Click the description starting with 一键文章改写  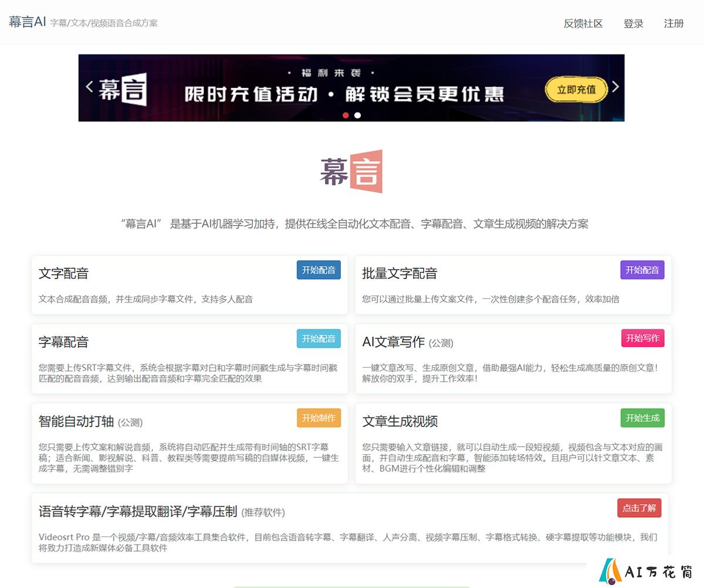(x=510, y=373)
